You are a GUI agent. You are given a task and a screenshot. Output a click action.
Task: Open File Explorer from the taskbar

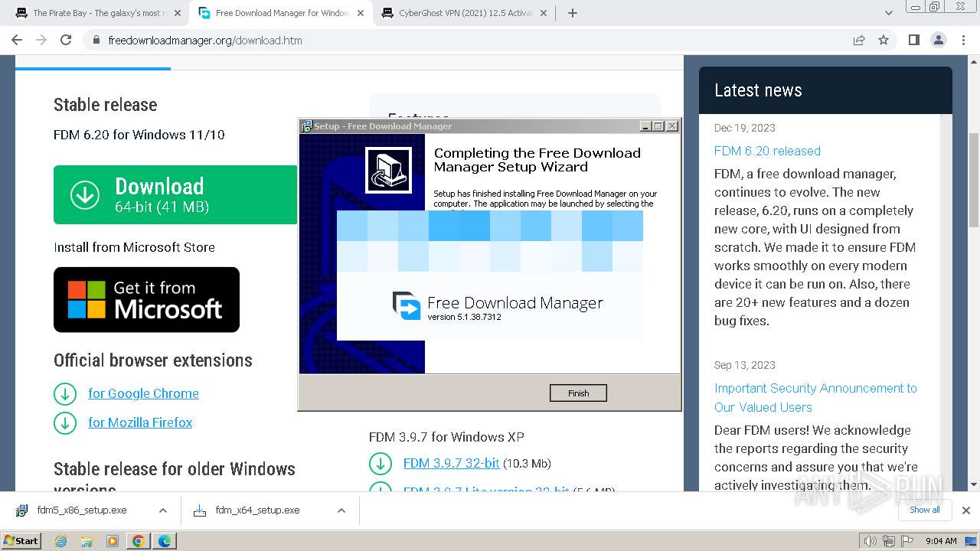pyautogui.click(x=87, y=541)
